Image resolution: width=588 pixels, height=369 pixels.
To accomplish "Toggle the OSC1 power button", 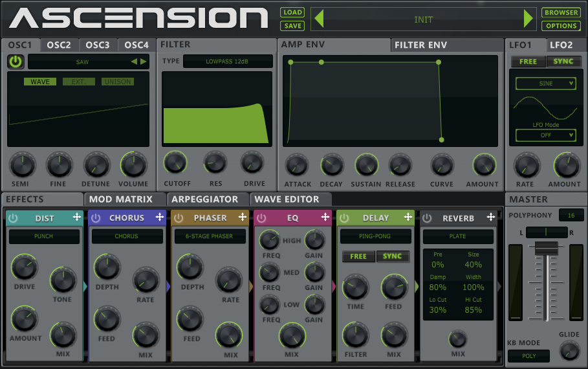I will pos(15,61).
